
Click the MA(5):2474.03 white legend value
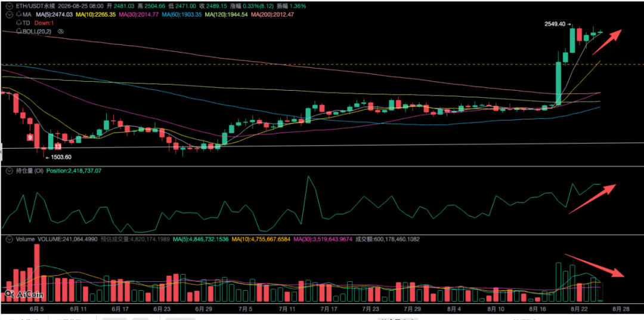click(55, 14)
